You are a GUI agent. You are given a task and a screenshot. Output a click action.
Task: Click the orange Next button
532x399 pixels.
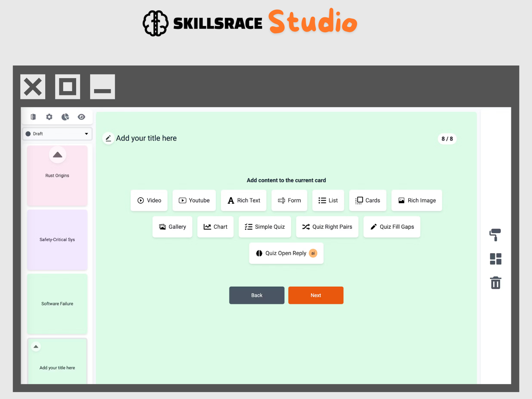pyautogui.click(x=316, y=295)
